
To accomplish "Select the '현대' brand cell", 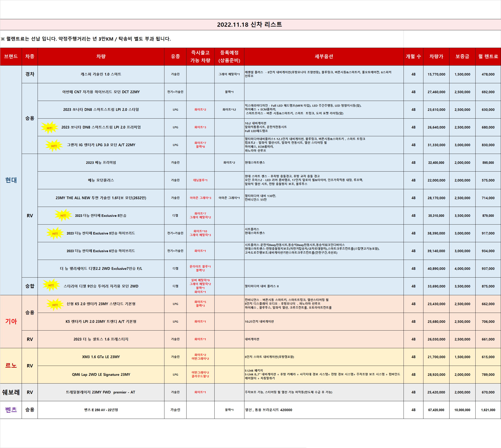I will [x=11, y=180].
